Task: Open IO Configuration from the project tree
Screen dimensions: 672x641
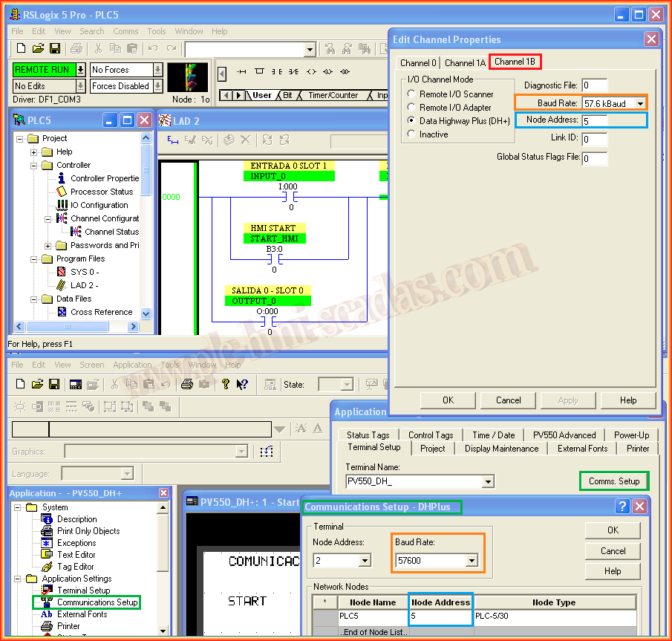Action: tap(99, 205)
